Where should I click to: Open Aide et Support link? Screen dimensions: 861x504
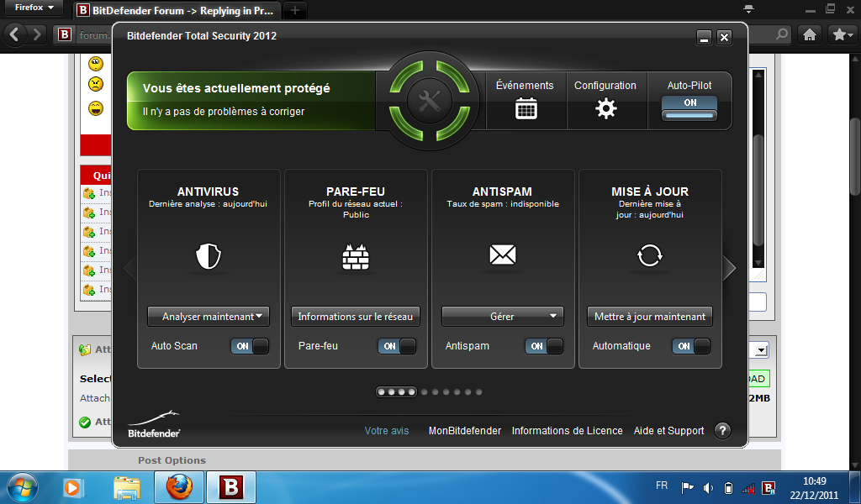click(668, 431)
